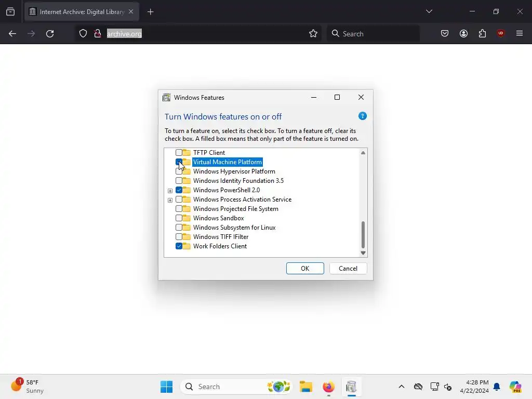Click the features list scrollbar thumb
Image resolution: width=532 pixels, height=399 pixels.
click(363, 235)
